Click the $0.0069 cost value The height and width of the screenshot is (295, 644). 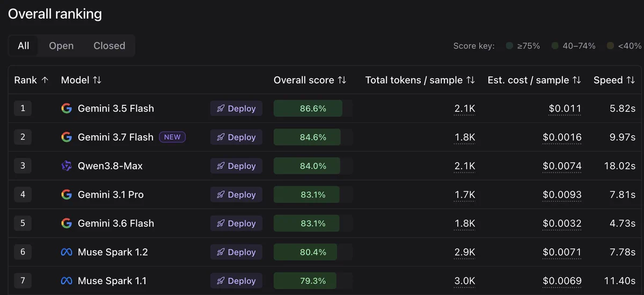point(562,281)
